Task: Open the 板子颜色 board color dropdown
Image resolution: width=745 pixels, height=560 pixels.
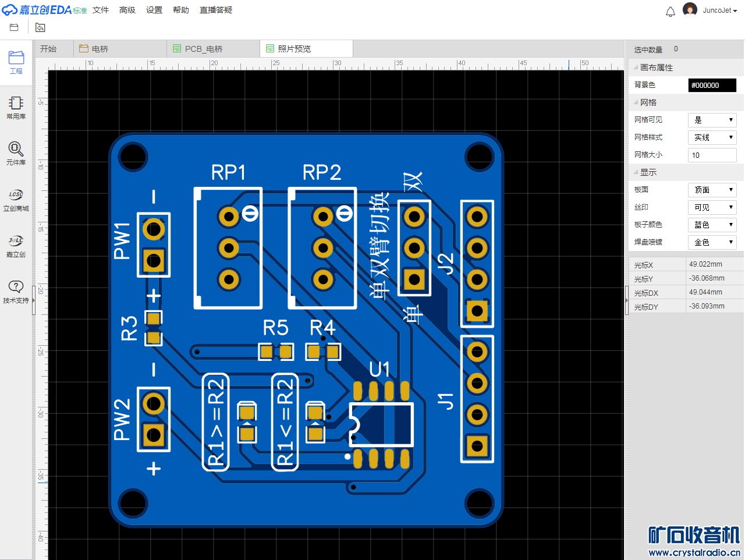Action: click(x=712, y=225)
